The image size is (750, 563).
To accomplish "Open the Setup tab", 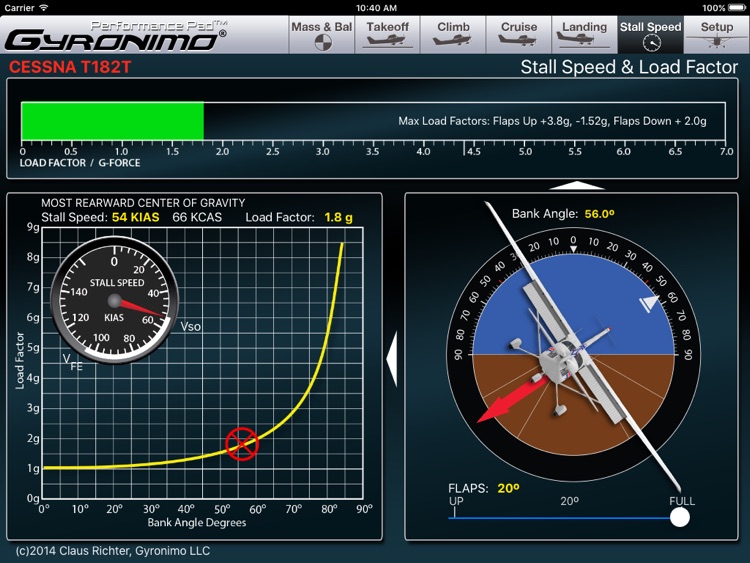I will pyautogui.click(x=717, y=35).
